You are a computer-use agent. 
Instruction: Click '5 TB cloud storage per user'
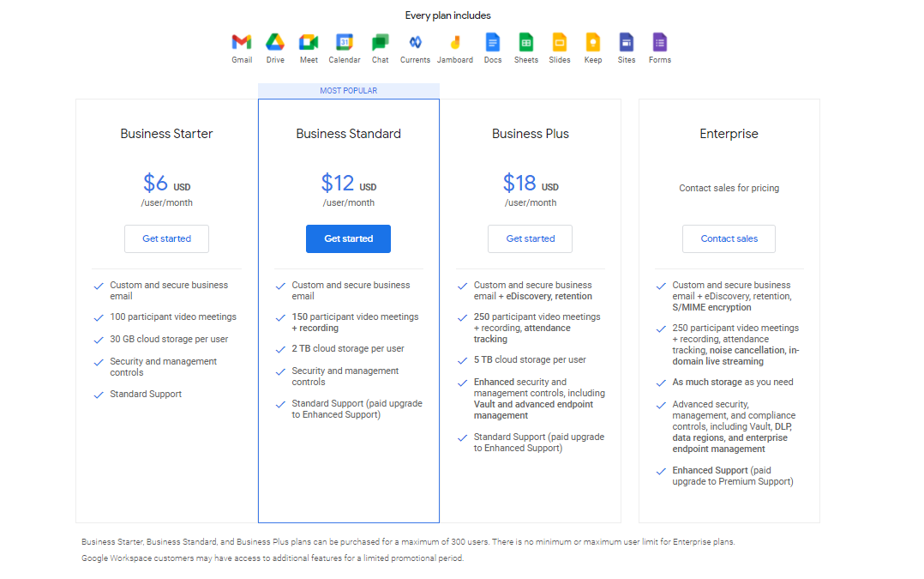click(530, 360)
